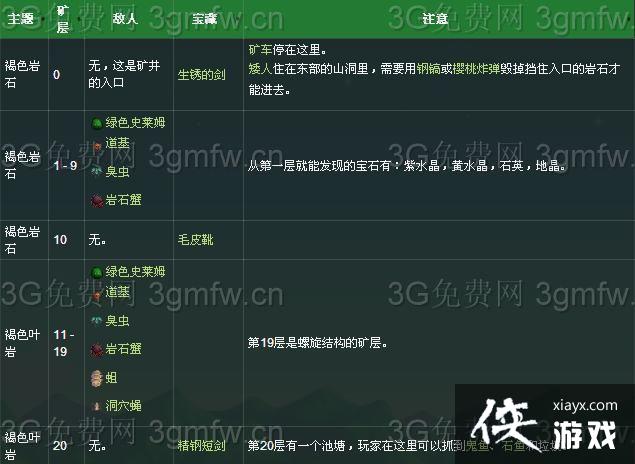The width and height of the screenshot is (635, 464).
Task: Open the 毛皮靴 treasure link
Action: (195, 240)
